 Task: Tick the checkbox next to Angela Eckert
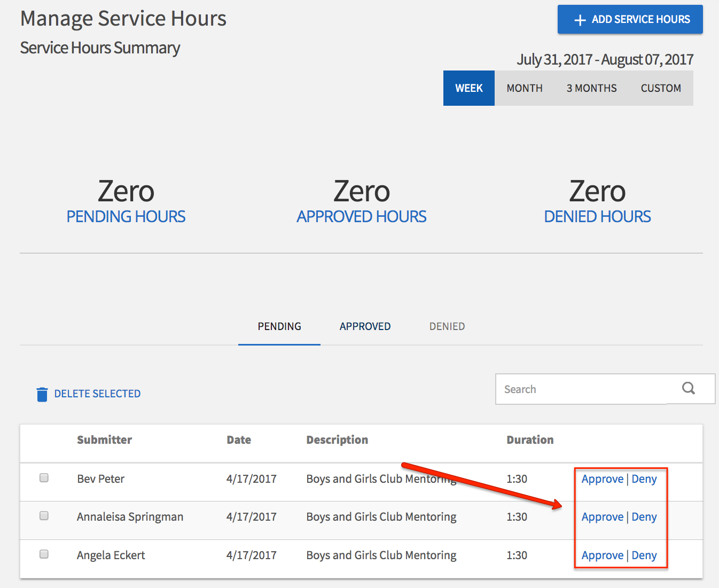point(44,554)
